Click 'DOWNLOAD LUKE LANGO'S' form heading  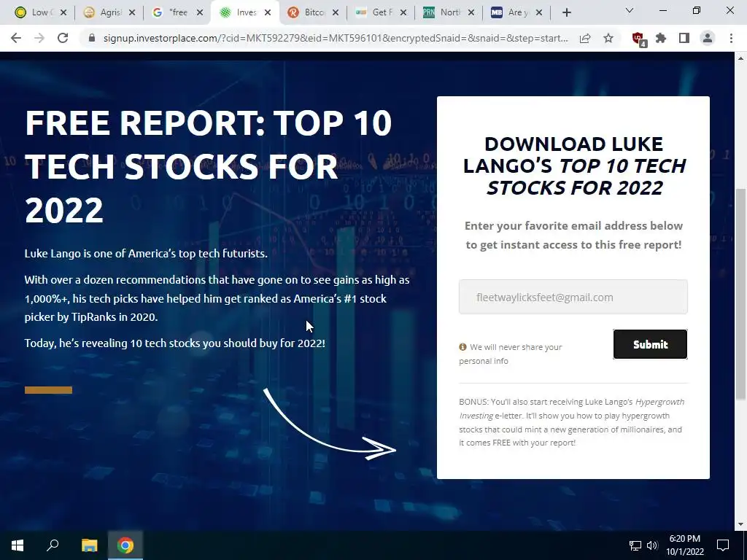pos(573,166)
